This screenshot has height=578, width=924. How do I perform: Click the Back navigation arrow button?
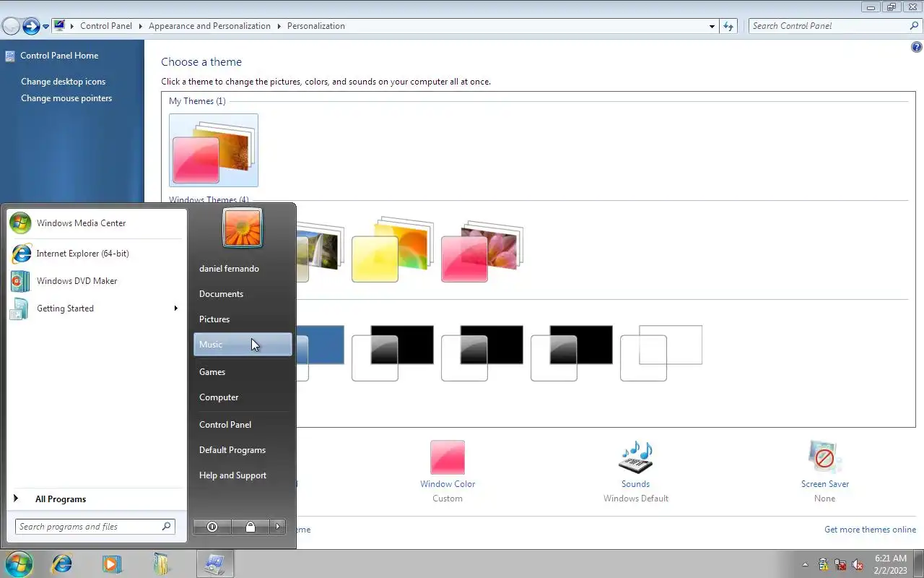pyautogui.click(x=11, y=27)
